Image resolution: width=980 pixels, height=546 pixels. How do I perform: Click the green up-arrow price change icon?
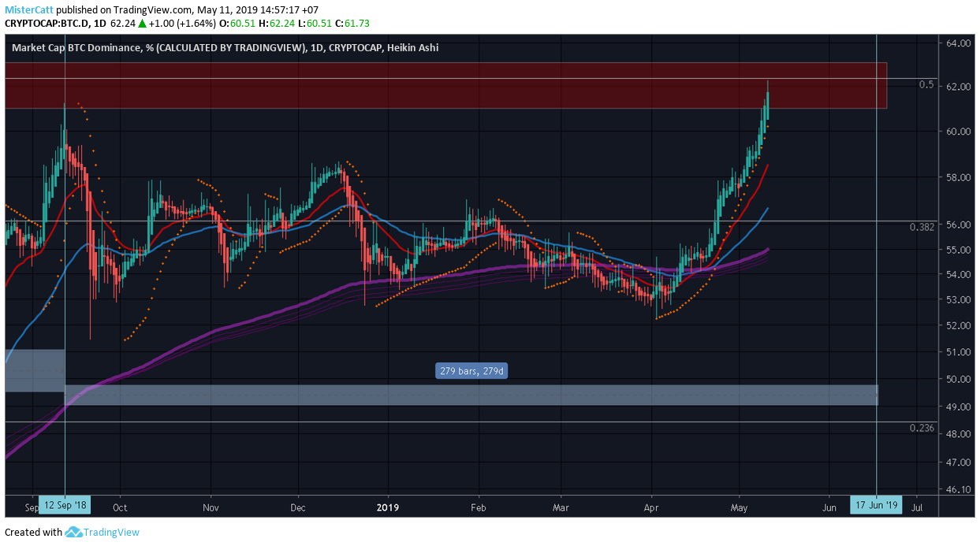[142, 24]
